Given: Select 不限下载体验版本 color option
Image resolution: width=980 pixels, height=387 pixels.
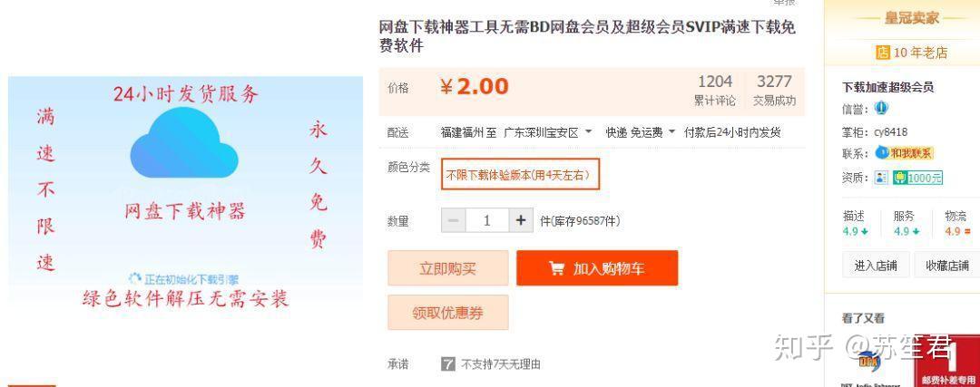Looking at the screenshot, I should tap(520, 175).
